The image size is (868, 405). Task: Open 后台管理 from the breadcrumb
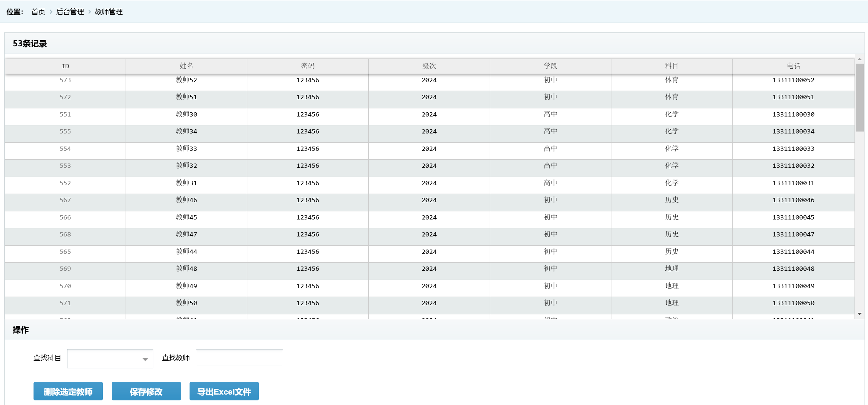(70, 12)
